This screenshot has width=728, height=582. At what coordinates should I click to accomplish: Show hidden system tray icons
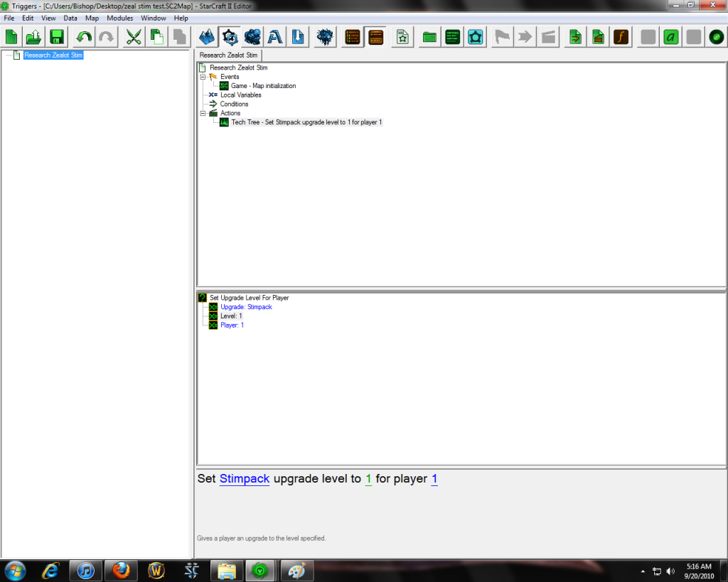pyautogui.click(x=643, y=571)
